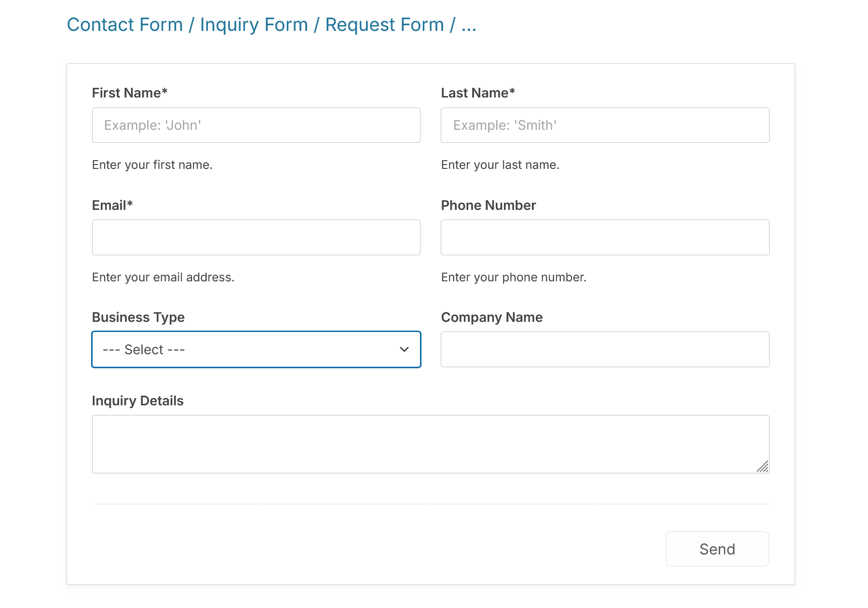Click 'Enter your first name.' helper text

[x=152, y=165]
